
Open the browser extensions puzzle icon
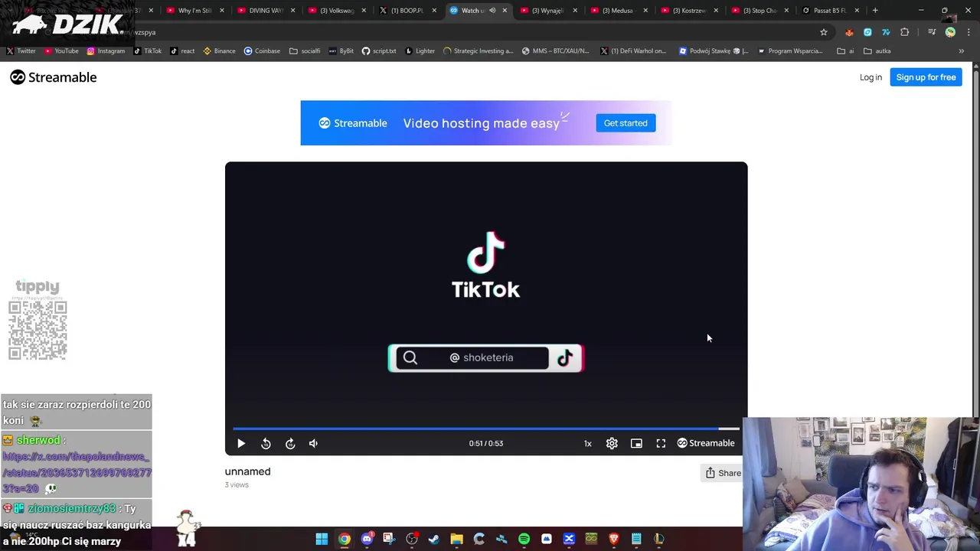[x=905, y=32]
